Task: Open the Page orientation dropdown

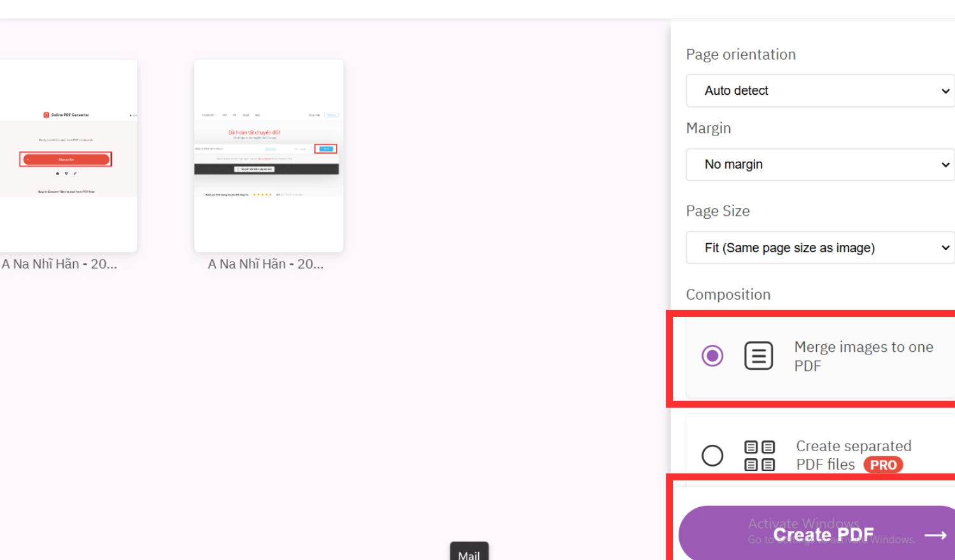Action: pos(820,91)
